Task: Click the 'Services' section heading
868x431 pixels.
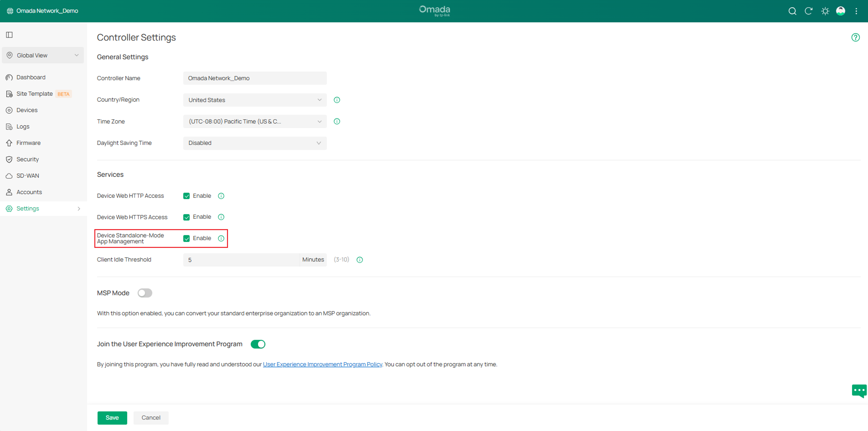Action: pos(110,174)
